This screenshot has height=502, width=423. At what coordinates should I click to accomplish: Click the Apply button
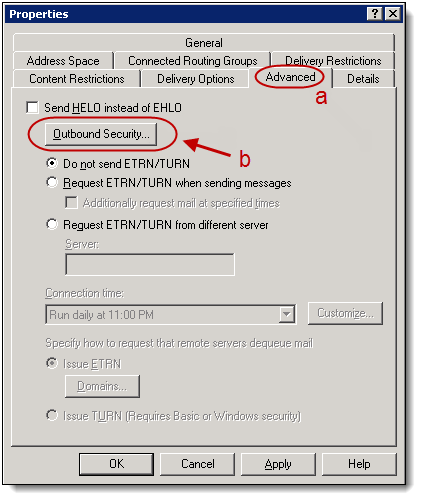[278, 464]
